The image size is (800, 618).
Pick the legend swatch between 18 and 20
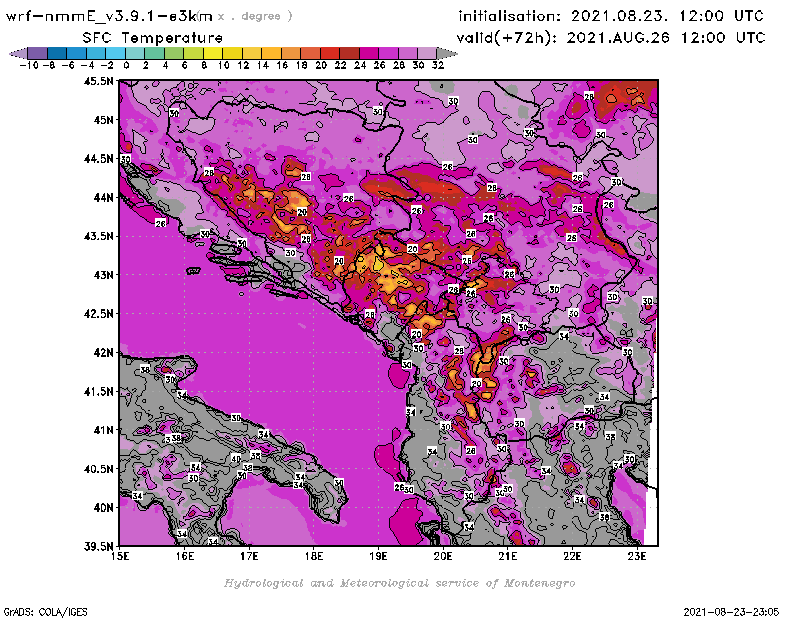pyautogui.click(x=310, y=53)
